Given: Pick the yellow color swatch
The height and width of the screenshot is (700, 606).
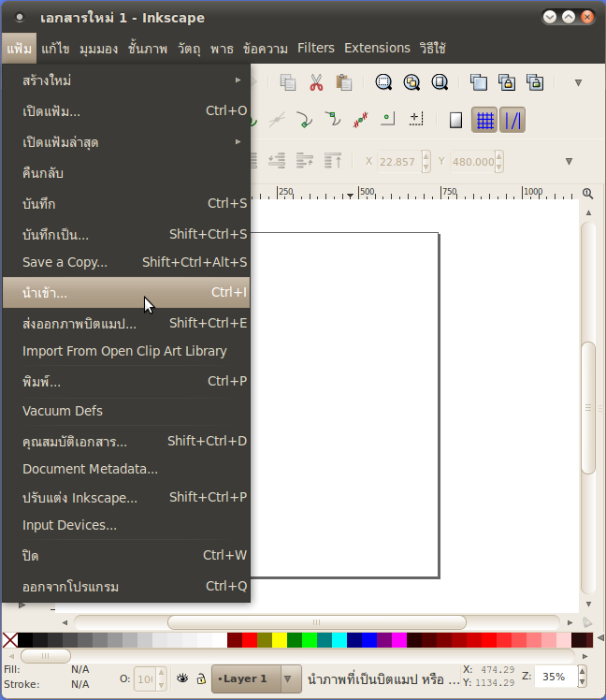Looking at the screenshot, I should point(280,640).
